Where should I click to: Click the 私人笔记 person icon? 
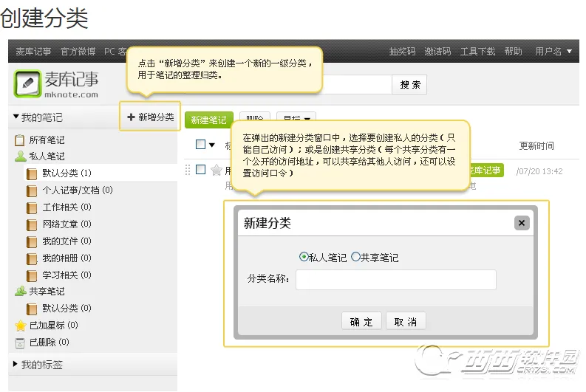click(x=20, y=157)
